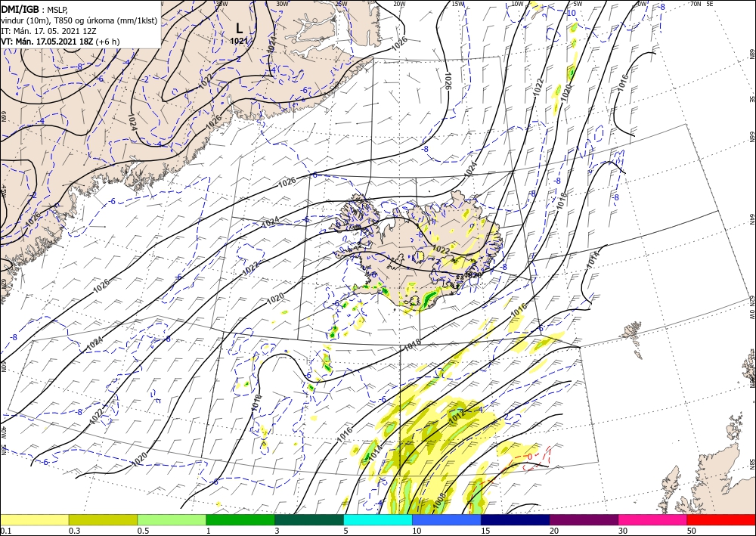This screenshot has height=536, width=756.
Task: Click the "DMI/IGB : MSLP," title text
Action: [36, 8]
